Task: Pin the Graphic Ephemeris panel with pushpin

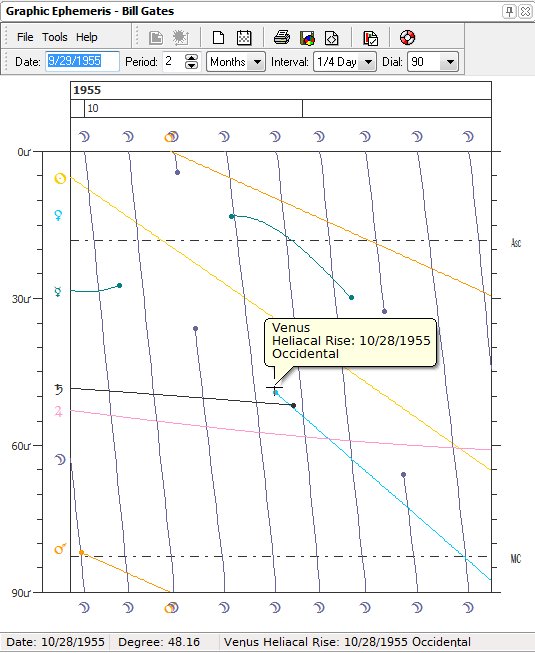Action: (509, 11)
